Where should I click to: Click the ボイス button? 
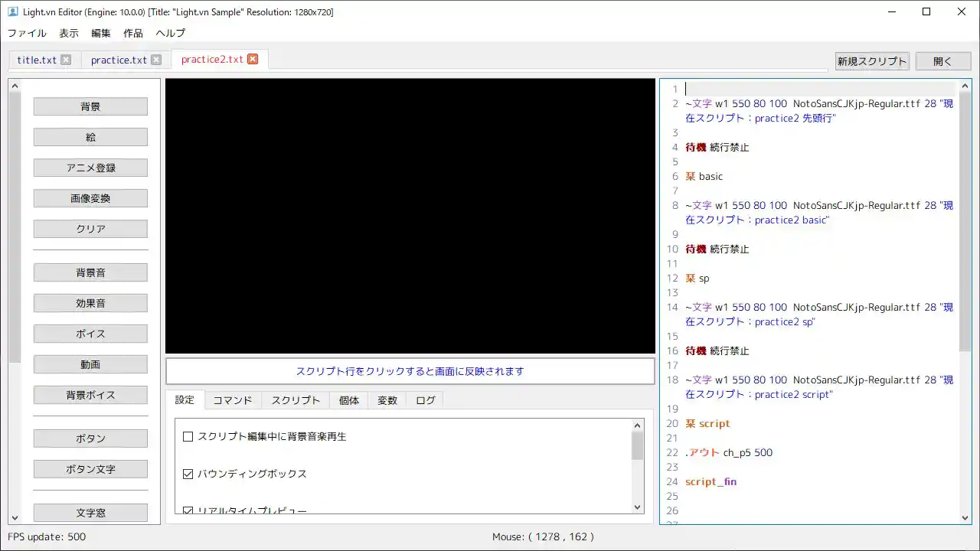90,334
